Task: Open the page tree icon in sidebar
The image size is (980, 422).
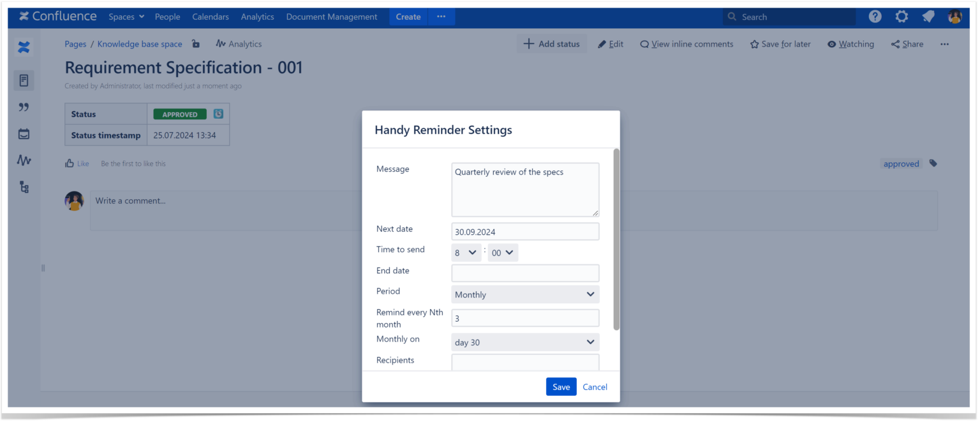Action: point(24,187)
